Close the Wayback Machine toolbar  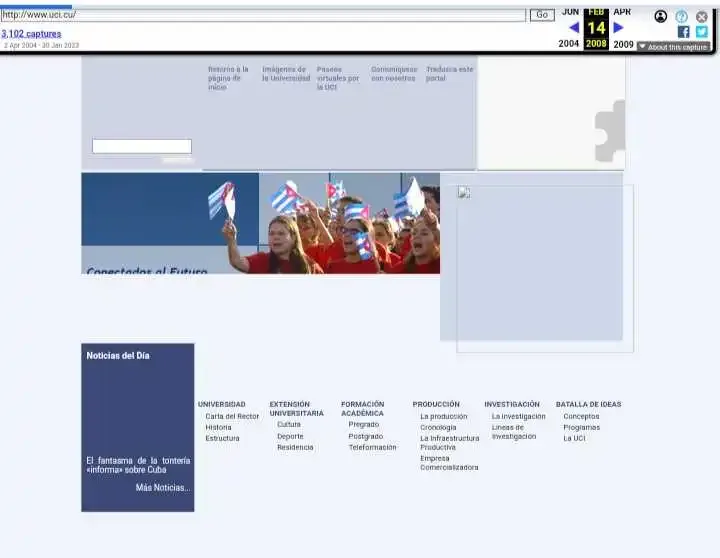click(x=702, y=17)
